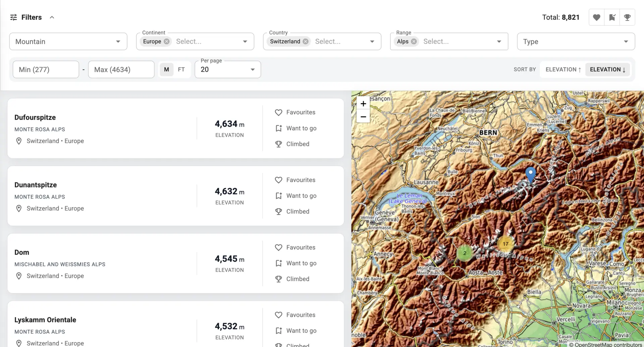
Task: Zoom out on the map
Action: [363, 117]
